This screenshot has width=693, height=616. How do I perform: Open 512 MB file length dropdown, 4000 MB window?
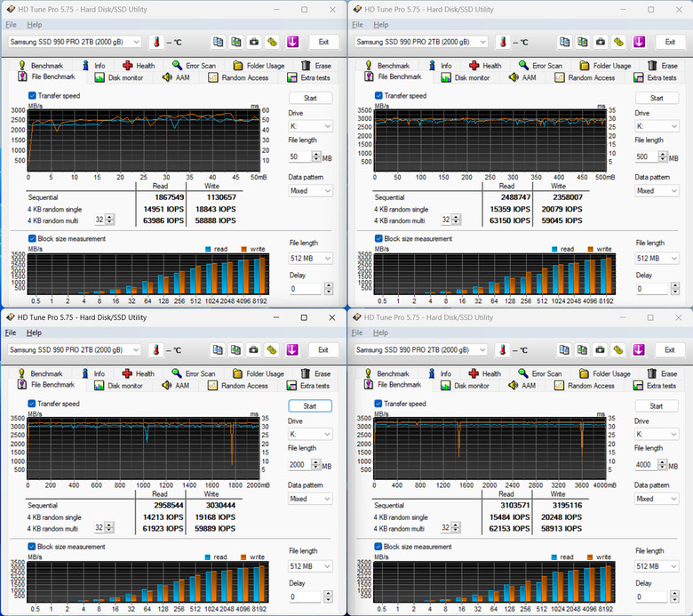(x=657, y=566)
